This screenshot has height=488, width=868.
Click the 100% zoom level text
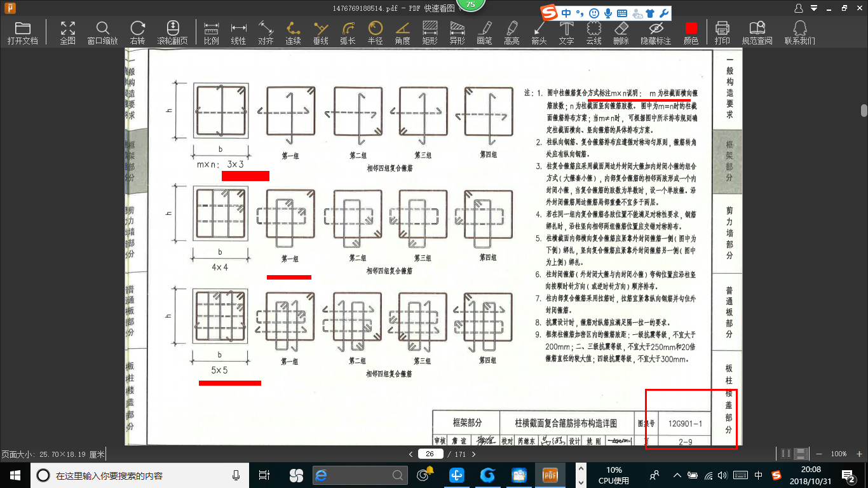[839, 454]
